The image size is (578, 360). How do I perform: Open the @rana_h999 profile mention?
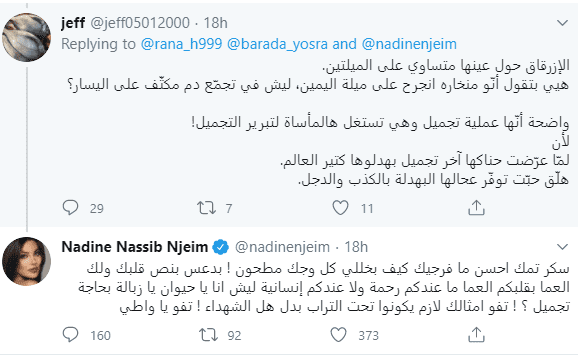click(x=181, y=44)
